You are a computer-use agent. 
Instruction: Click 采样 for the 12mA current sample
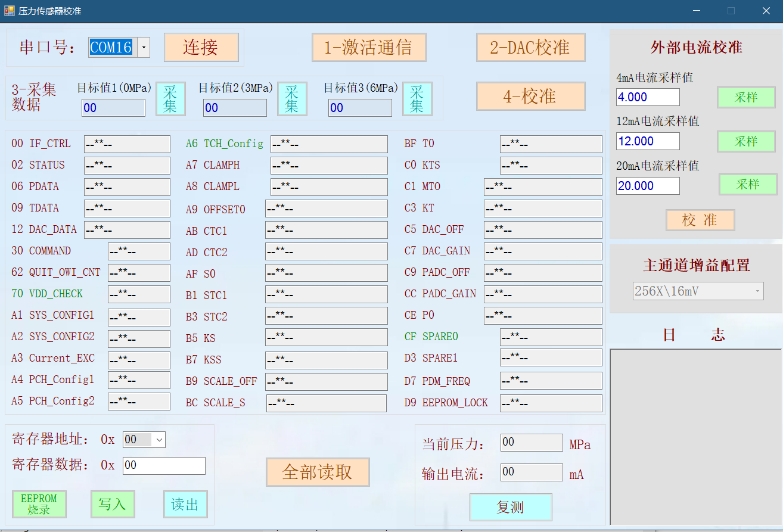click(746, 141)
